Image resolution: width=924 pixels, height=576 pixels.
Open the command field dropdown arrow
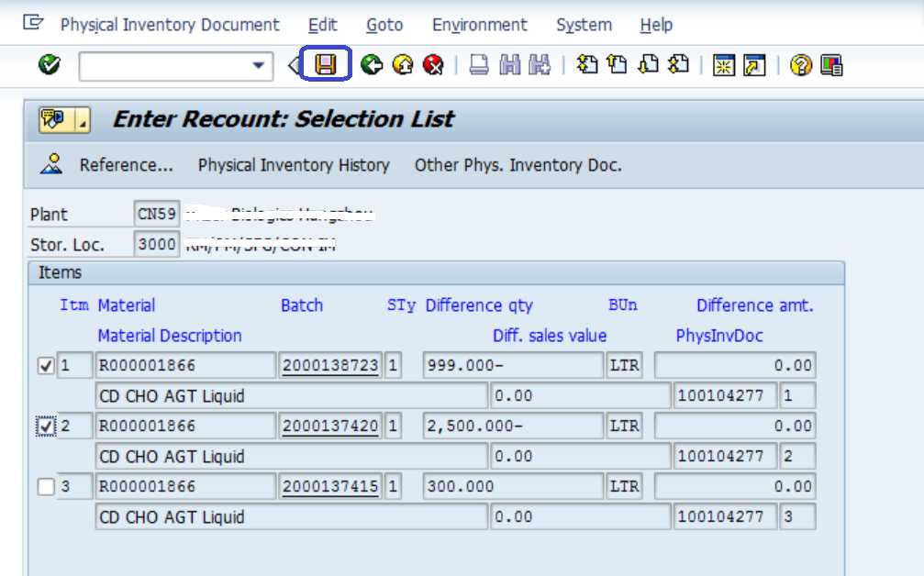(x=258, y=65)
